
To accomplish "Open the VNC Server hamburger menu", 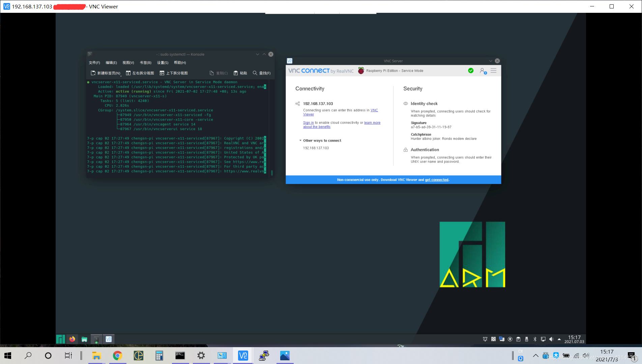I will (493, 70).
